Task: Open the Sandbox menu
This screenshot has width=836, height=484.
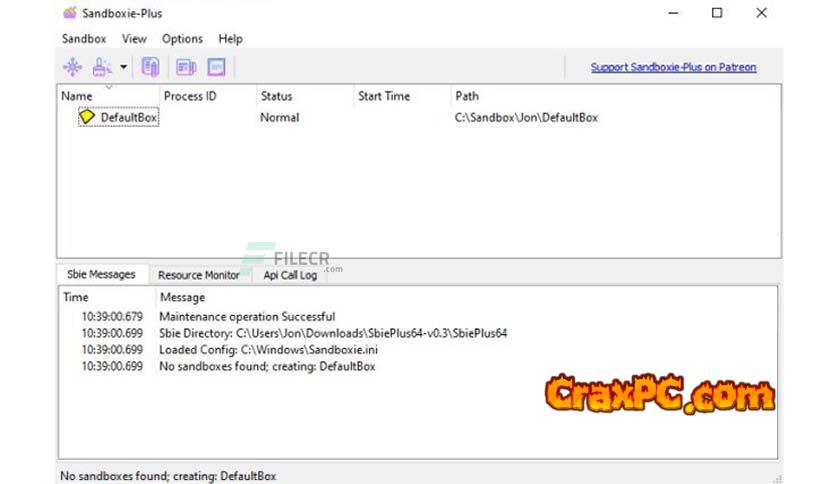Action: (84, 39)
